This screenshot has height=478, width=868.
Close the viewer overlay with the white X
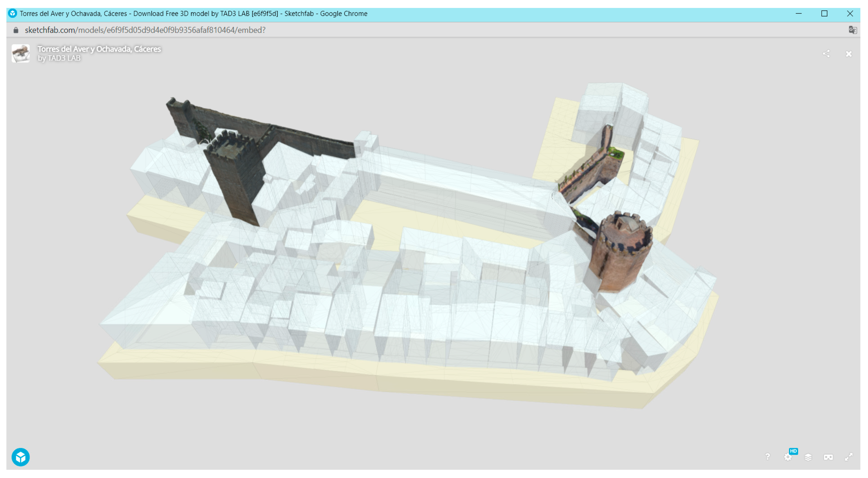coord(848,54)
